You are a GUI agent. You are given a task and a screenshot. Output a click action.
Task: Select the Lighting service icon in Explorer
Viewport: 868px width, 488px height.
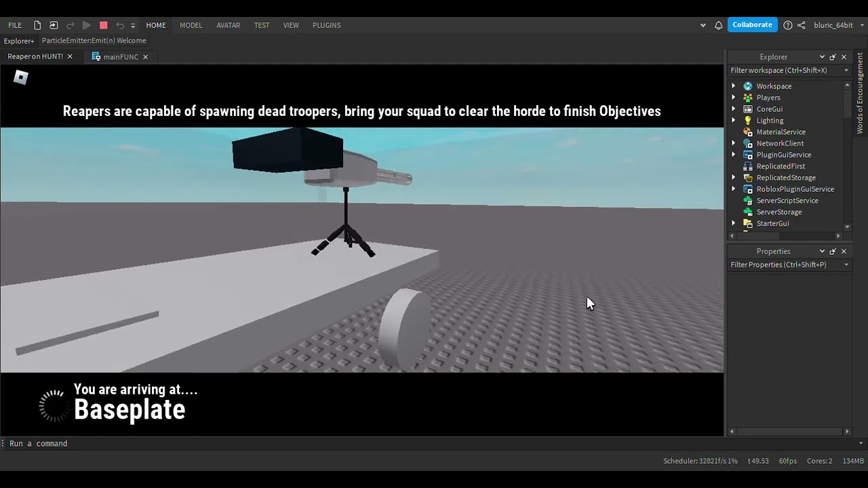pyautogui.click(x=748, y=120)
